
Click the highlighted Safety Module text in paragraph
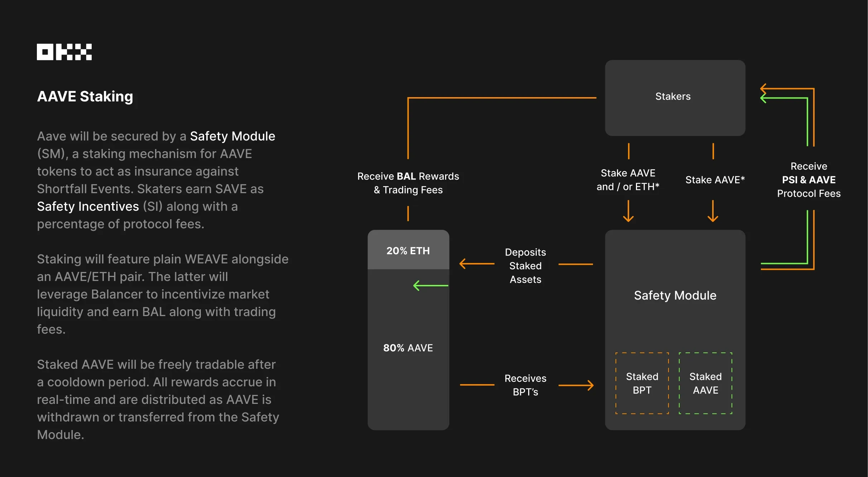pyautogui.click(x=232, y=136)
